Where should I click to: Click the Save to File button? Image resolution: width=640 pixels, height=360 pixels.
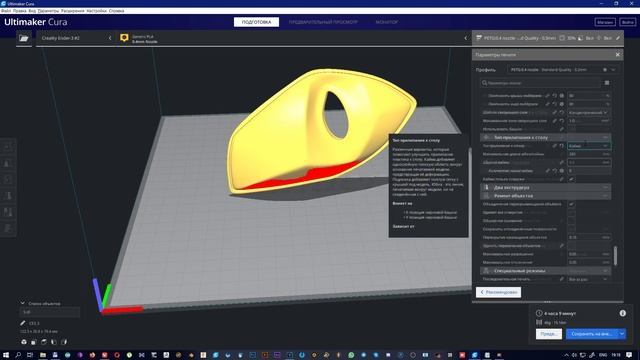coord(592,334)
